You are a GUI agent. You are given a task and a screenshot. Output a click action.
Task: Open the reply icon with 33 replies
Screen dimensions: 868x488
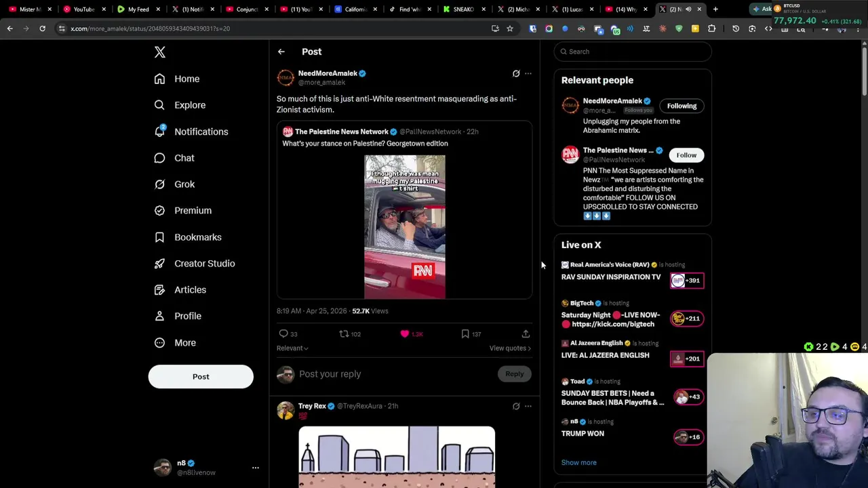288,333
